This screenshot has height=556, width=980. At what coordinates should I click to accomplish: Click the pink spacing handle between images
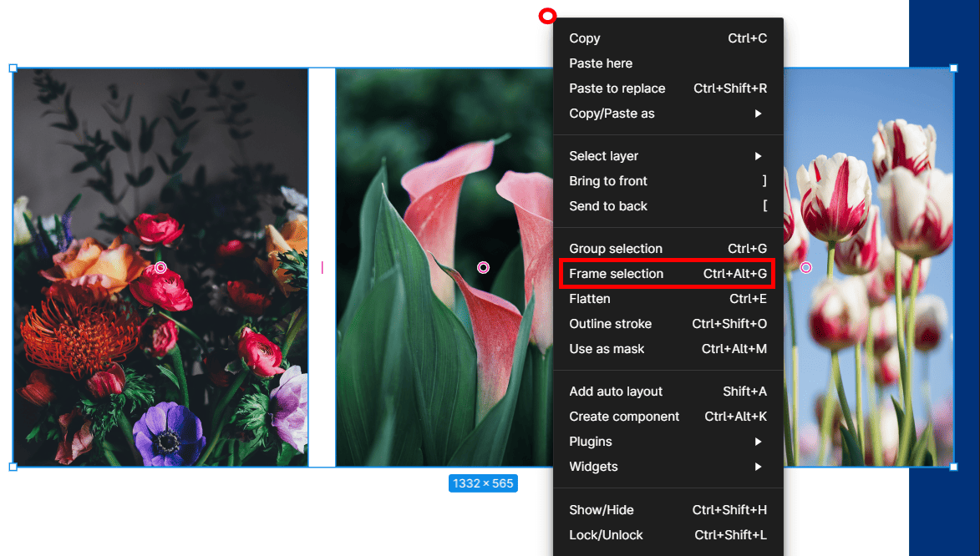322,267
